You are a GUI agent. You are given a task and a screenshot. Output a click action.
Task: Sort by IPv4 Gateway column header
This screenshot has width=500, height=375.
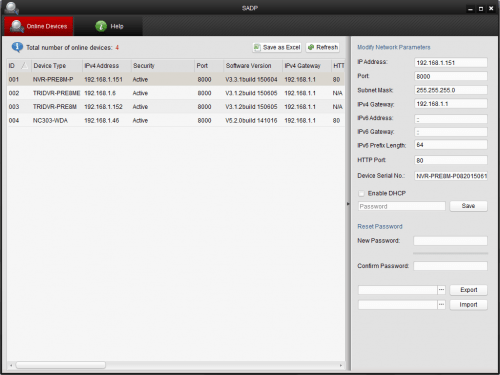(x=307, y=66)
